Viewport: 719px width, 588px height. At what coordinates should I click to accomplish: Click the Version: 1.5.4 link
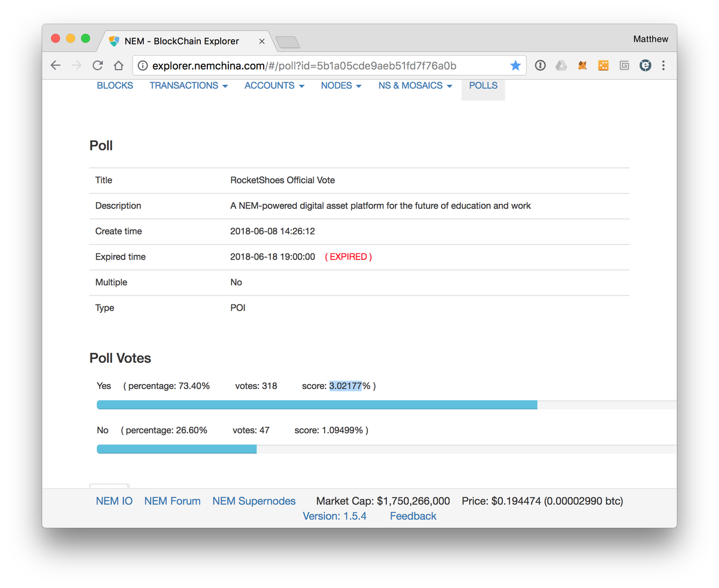[x=334, y=516]
